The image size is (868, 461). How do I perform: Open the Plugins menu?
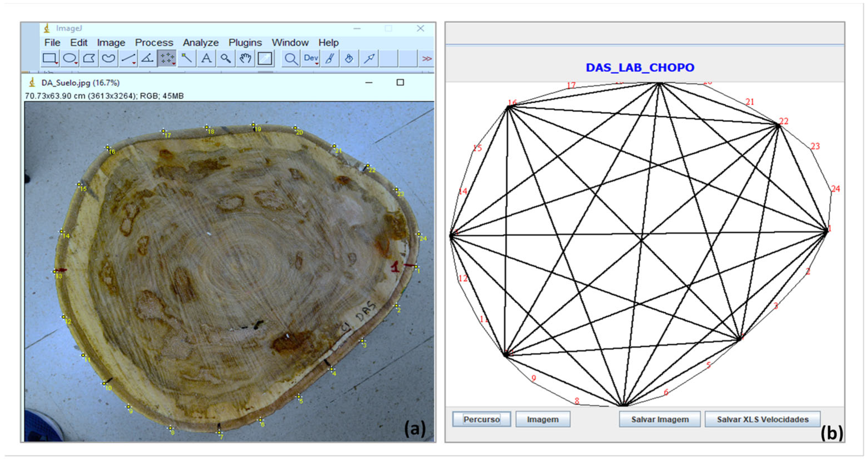point(245,42)
